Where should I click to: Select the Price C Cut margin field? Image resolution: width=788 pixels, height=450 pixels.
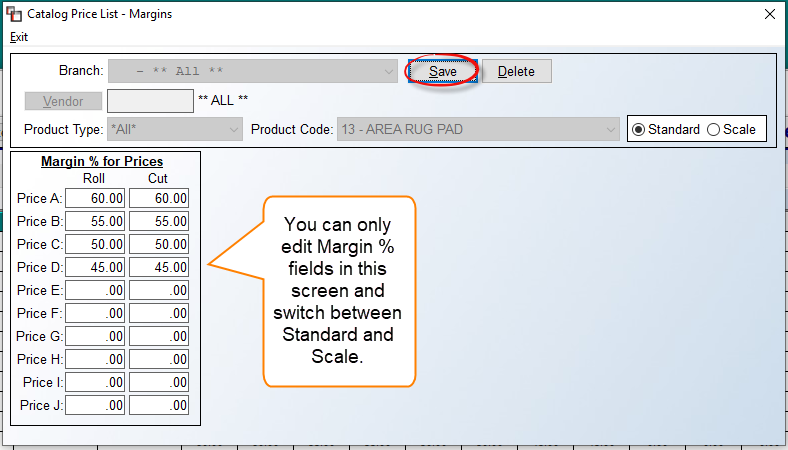tap(159, 244)
